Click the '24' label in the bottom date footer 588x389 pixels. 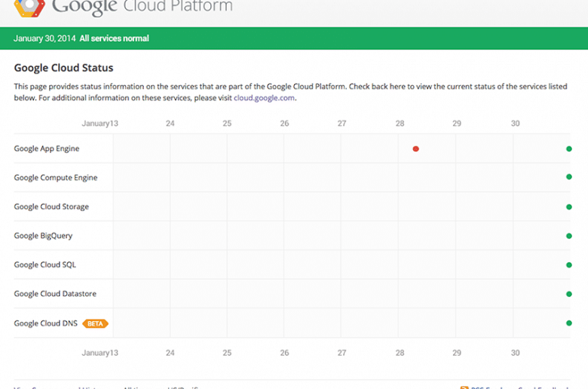pyautogui.click(x=170, y=353)
